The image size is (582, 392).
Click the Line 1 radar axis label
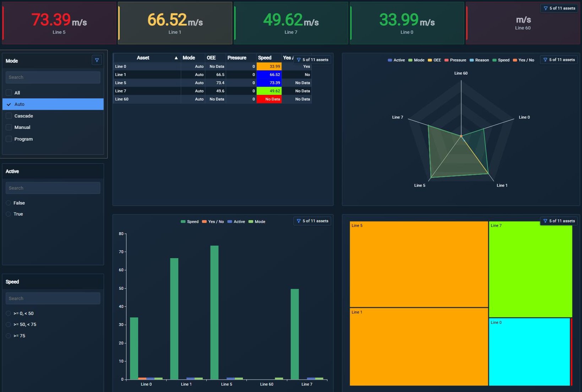click(x=502, y=185)
